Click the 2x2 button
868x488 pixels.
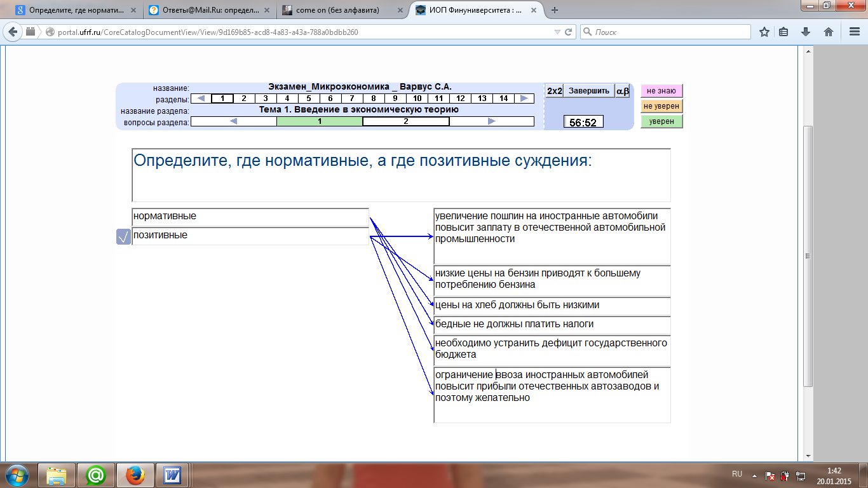[555, 91]
